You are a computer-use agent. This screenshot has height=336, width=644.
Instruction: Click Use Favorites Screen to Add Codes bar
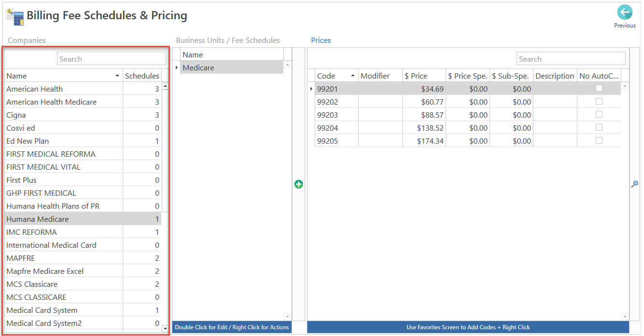click(468, 327)
